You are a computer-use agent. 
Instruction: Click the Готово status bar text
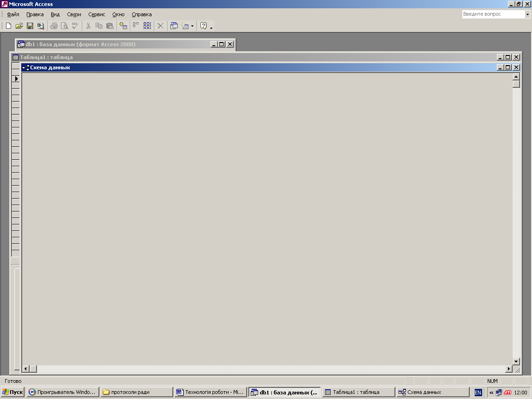(x=13, y=381)
